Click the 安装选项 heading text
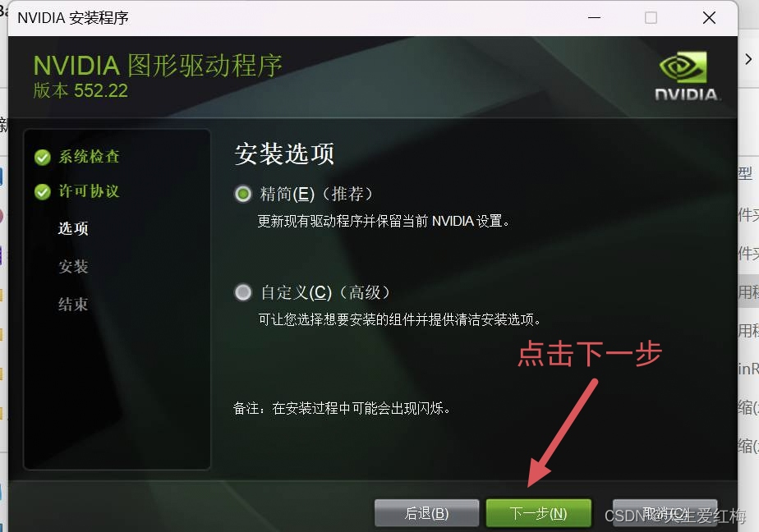The height and width of the screenshot is (532, 759). coord(284,154)
